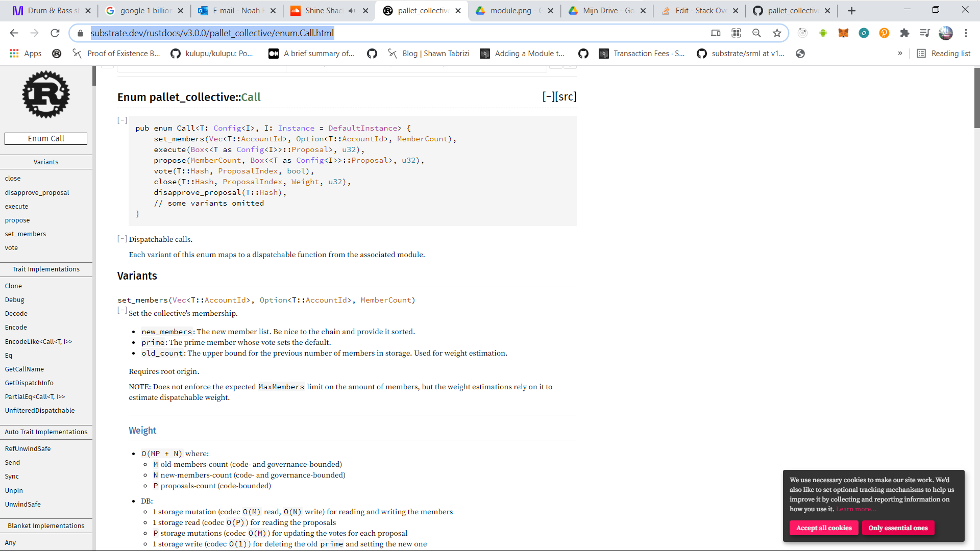
Task: Collapse all docs via the header [-] toggle
Action: (x=548, y=97)
